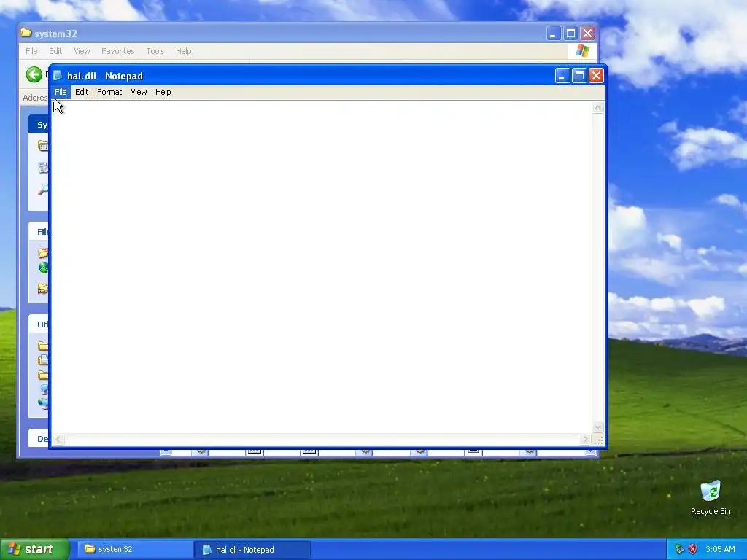This screenshot has height=560, width=747.
Task: Maximize the Notepad window
Action: (x=579, y=76)
